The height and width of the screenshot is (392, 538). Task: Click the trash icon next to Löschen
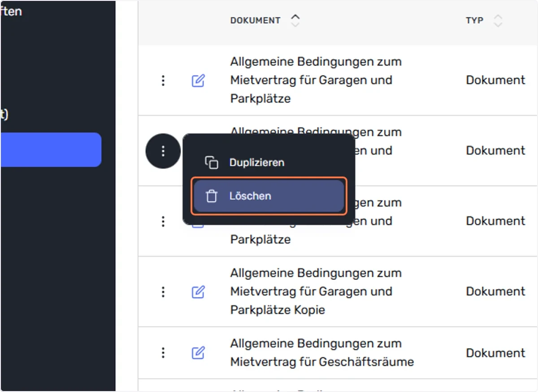click(211, 196)
